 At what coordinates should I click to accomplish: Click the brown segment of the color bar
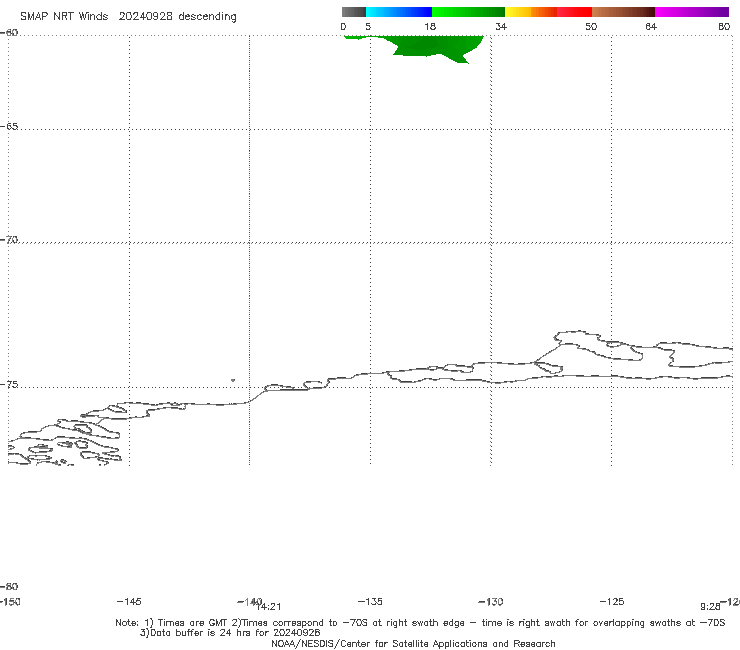click(623, 12)
